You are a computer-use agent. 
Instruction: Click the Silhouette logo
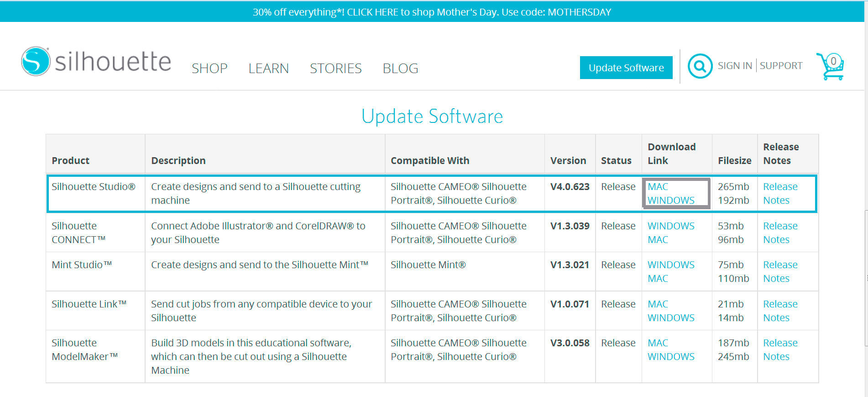(96, 61)
